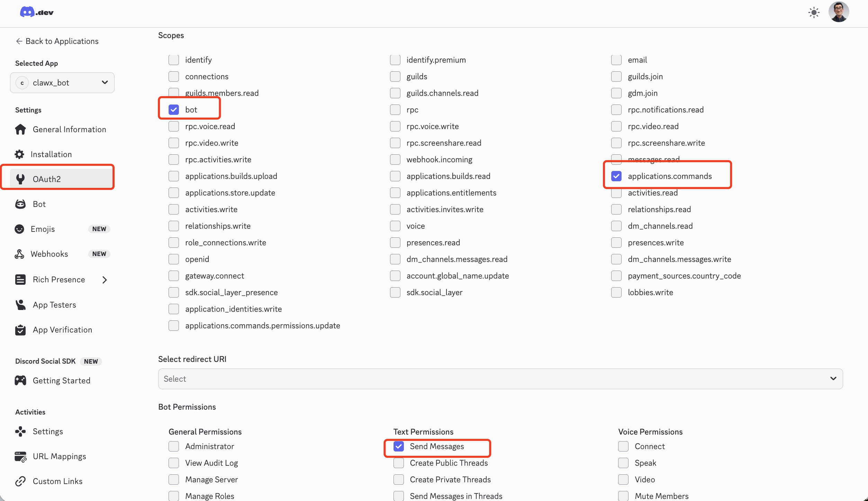Go to App Verification settings
The image size is (868, 501).
[62, 330]
